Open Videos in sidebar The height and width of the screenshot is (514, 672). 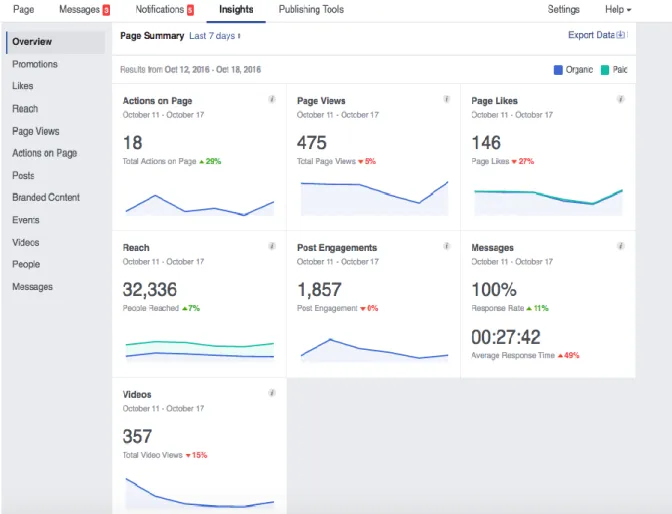tap(26, 243)
